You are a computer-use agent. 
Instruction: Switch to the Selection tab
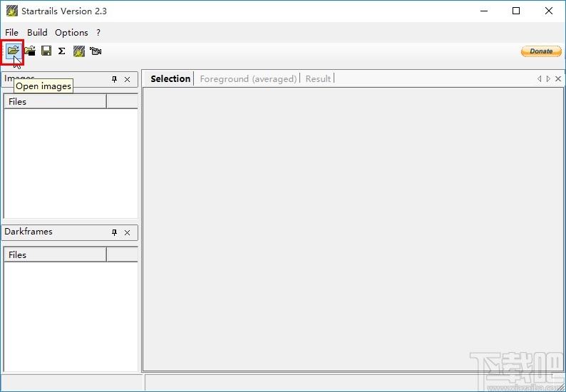point(170,78)
